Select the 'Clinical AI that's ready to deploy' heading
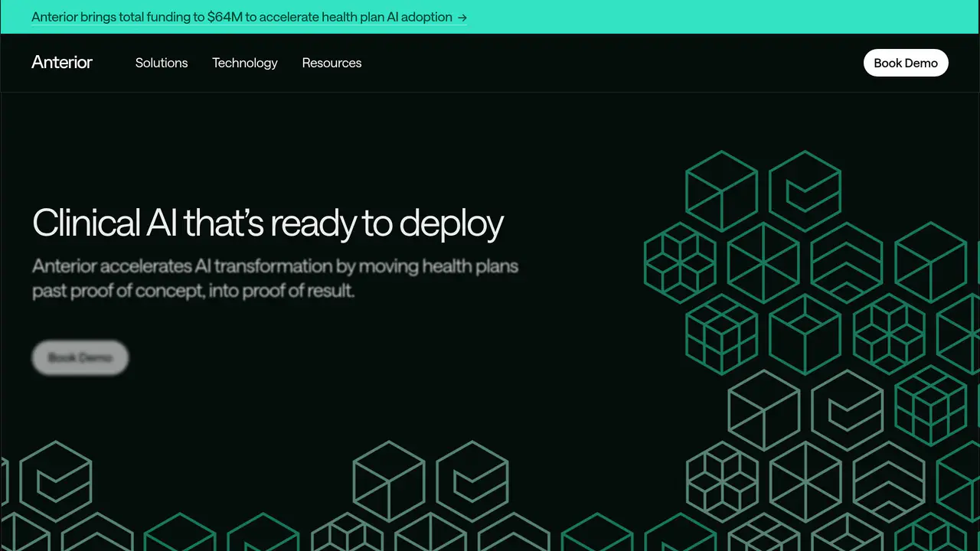The width and height of the screenshot is (980, 551). pyautogui.click(x=268, y=223)
